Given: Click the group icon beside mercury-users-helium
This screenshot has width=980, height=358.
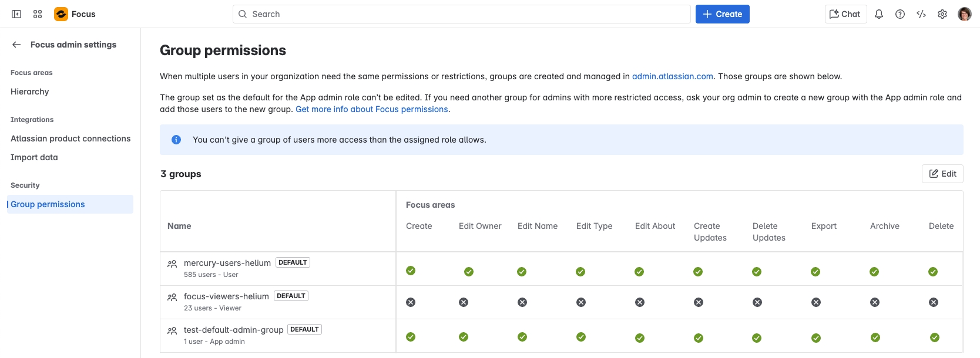Looking at the screenshot, I should [172, 264].
